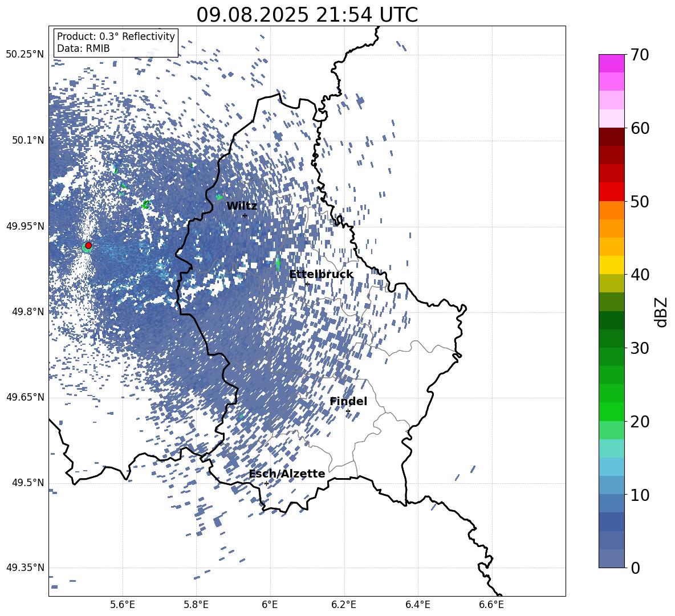Click the Ettelbruck cross marker
This screenshot has width=675, height=616.
point(307,283)
